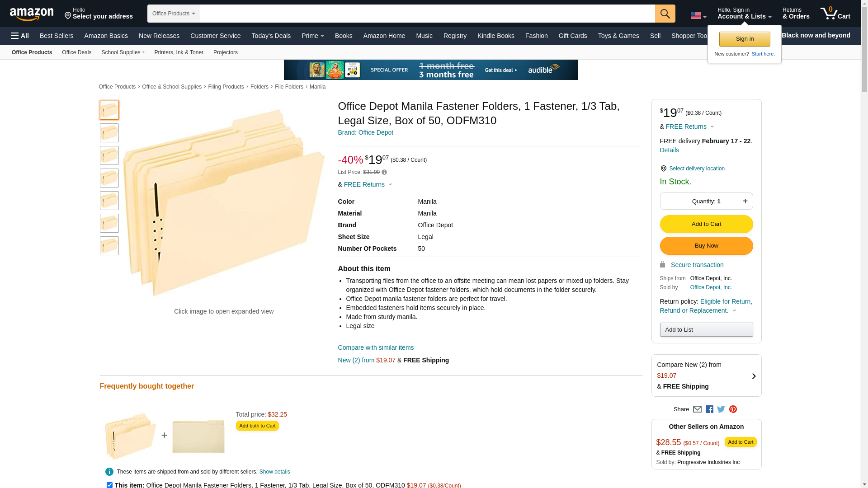Click the list price info icon
Screen dimensions: 868x488
click(x=384, y=172)
